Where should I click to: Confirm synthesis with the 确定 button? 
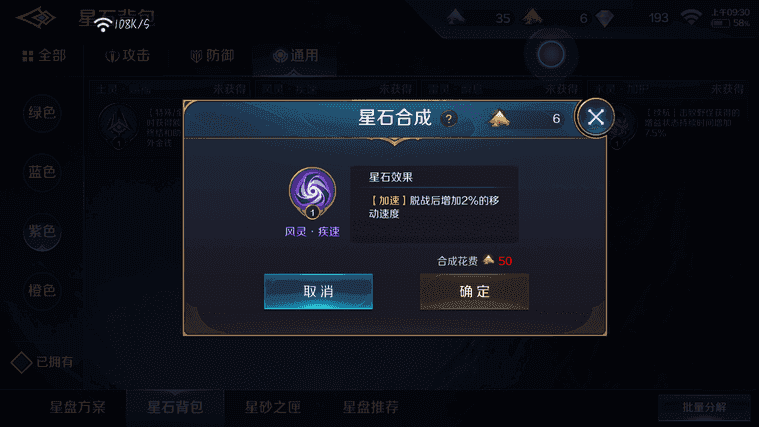pos(474,291)
